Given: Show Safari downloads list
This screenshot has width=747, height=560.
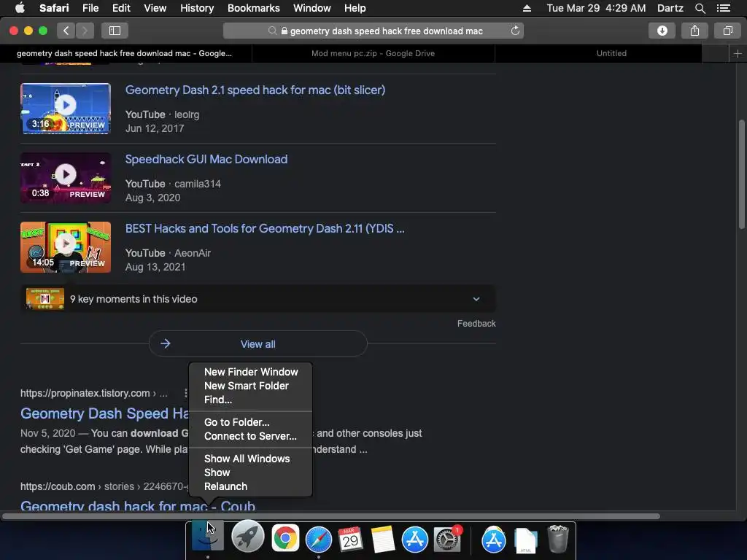Looking at the screenshot, I should coord(662,31).
